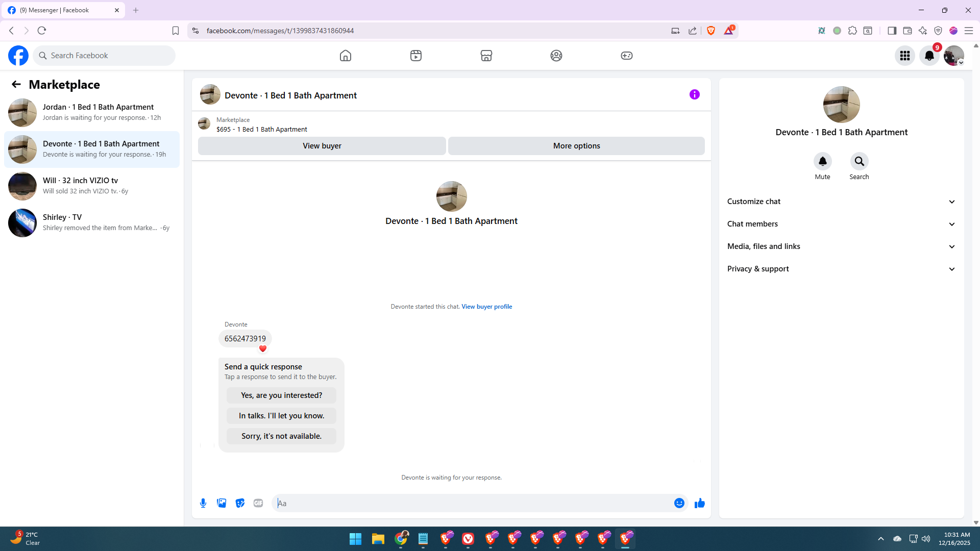This screenshot has height=551, width=980.
Task: Go to the Facebook Home feed icon
Action: [346, 56]
